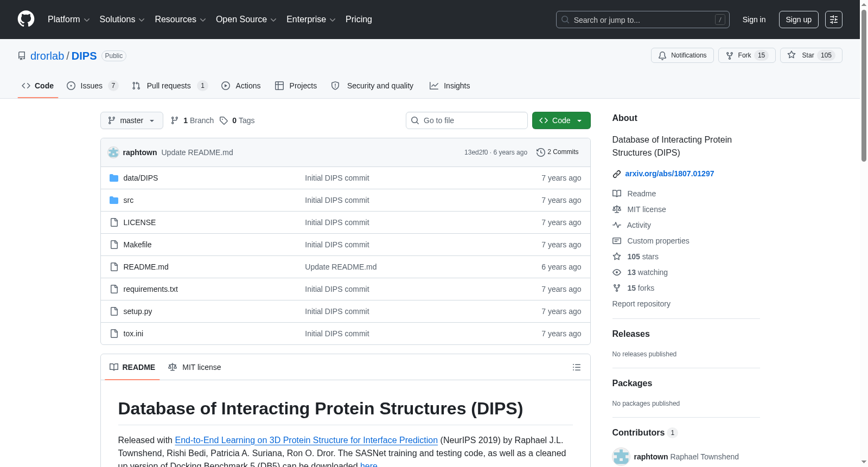The image size is (868, 467).
Task: Open requirements.txt file
Action: [150, 289]
